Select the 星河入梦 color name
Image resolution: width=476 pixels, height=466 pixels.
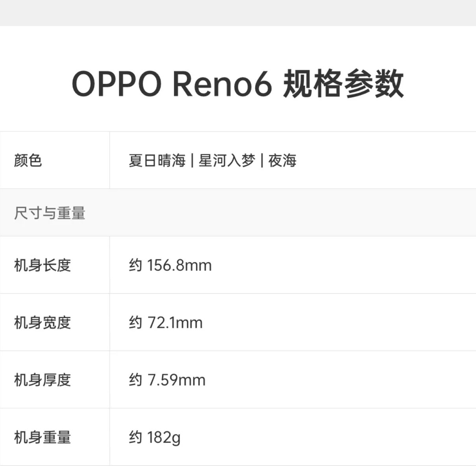[227, 161]
